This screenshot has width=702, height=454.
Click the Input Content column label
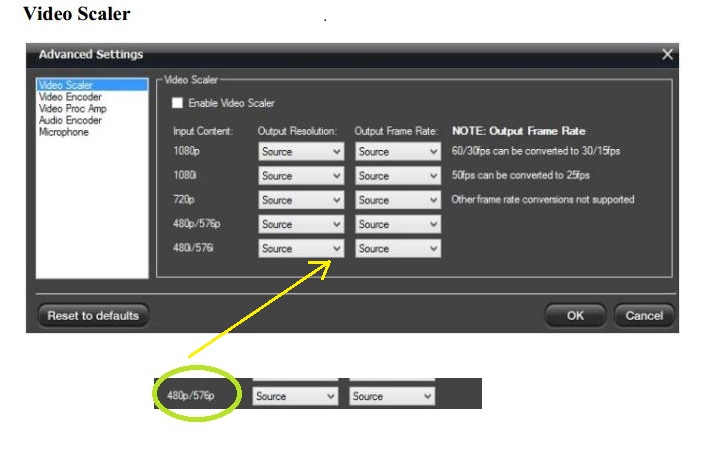(203, 131)
